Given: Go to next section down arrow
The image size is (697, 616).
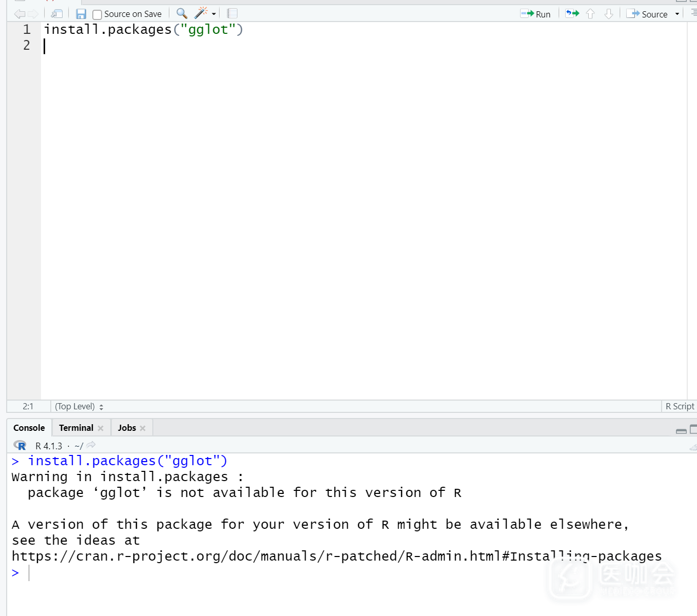Looking at the screenshot, I should pyautogui.click(x=609, y=14).
